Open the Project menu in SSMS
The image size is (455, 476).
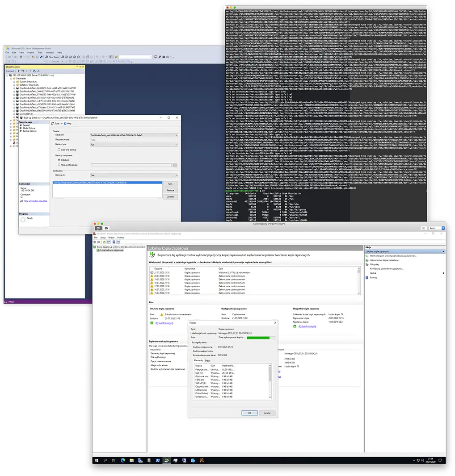click(31, 53)
